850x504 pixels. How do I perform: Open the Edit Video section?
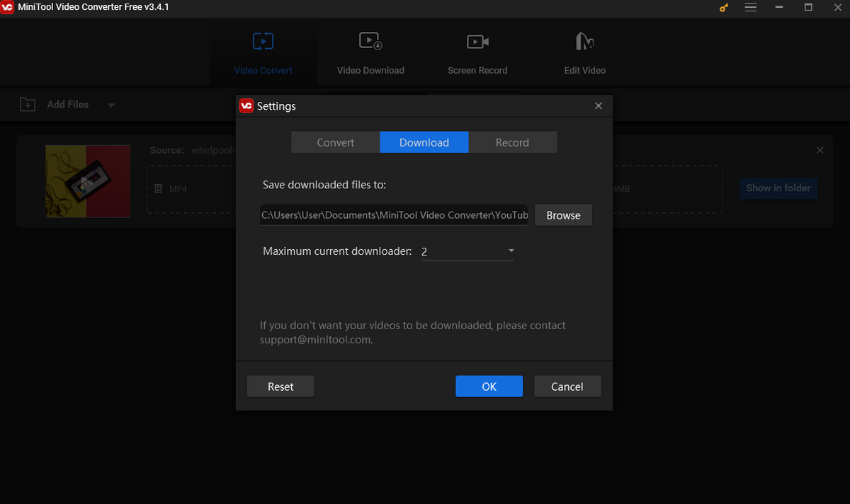point(584,53)
